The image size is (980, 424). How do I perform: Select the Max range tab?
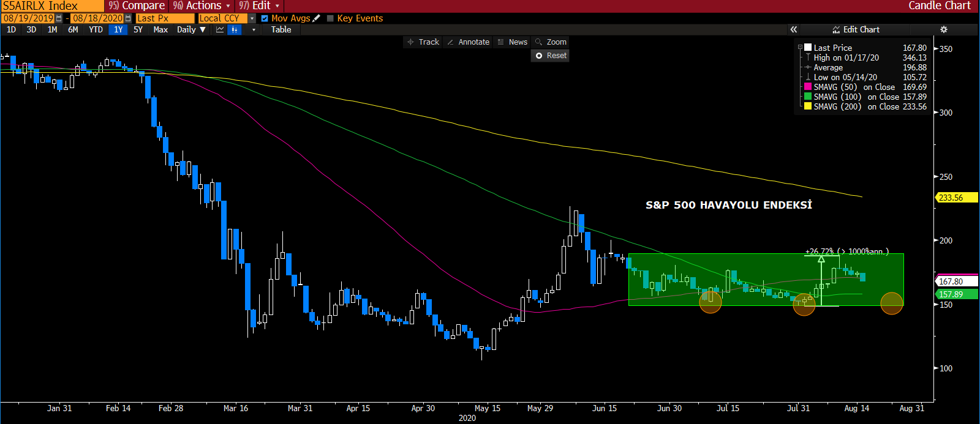(x=160, y=29)
